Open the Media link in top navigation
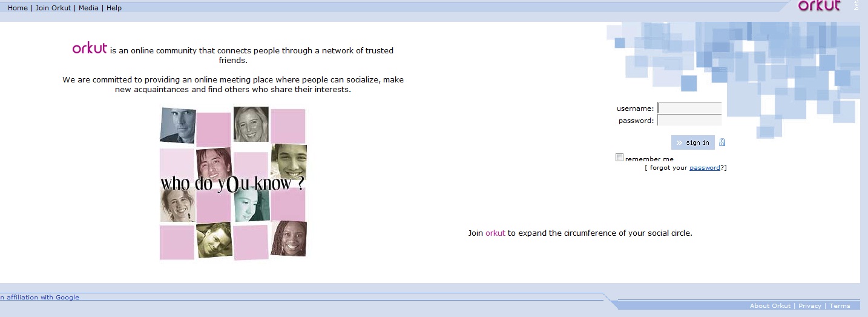 pyautogui.click(x=88, y=8)
